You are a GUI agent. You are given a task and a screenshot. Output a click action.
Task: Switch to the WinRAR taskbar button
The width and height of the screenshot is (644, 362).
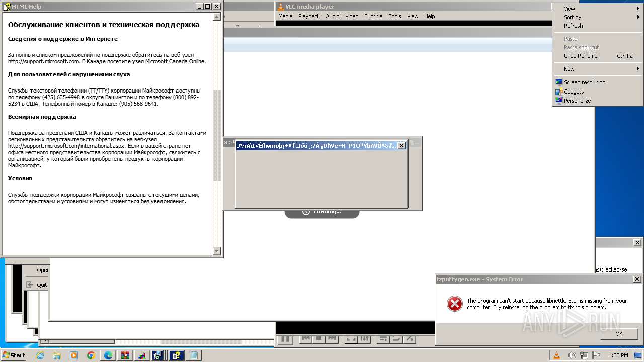pyautogui.click(x=125, y=355)
